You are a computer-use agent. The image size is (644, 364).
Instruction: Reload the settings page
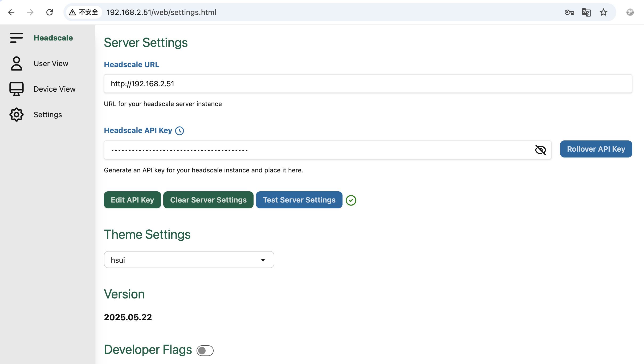50,12
